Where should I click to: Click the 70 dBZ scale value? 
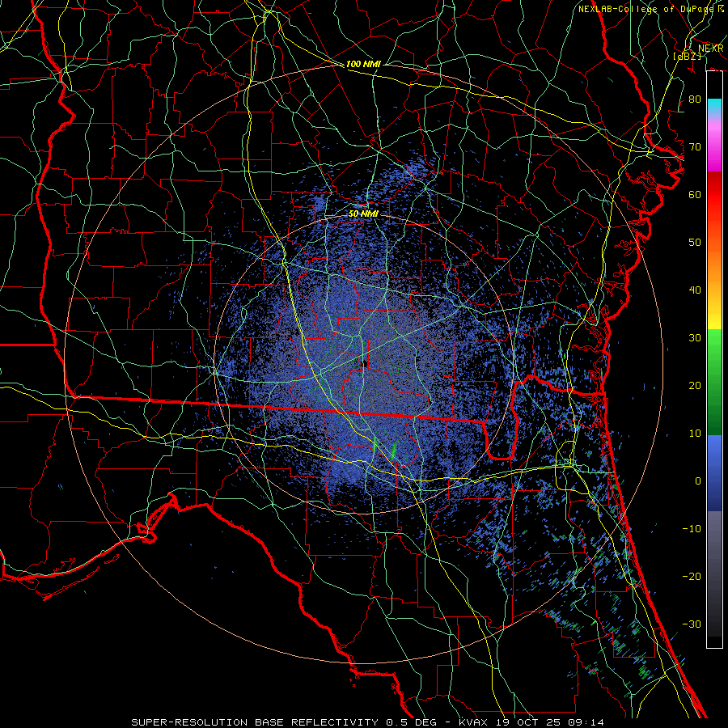[x=695, y=146]
